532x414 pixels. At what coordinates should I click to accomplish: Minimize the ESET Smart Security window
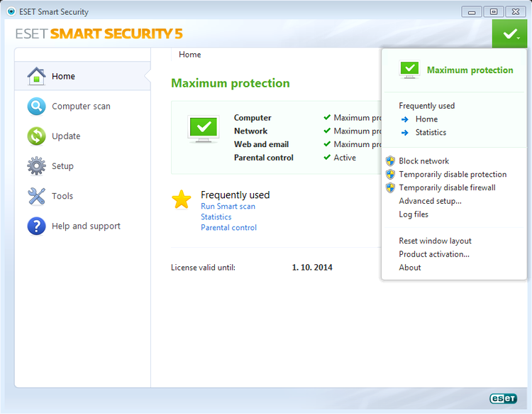472,12
